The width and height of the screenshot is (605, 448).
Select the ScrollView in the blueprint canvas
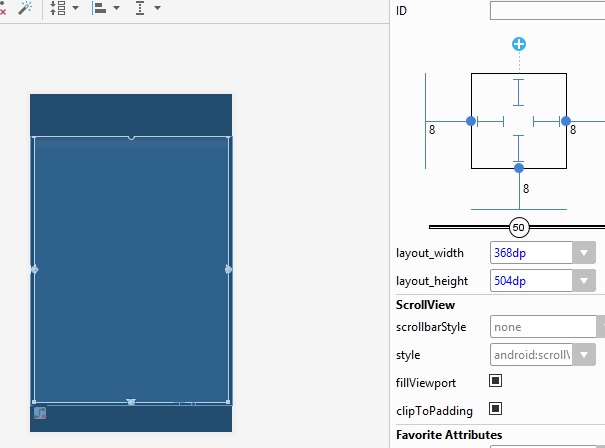131,270
